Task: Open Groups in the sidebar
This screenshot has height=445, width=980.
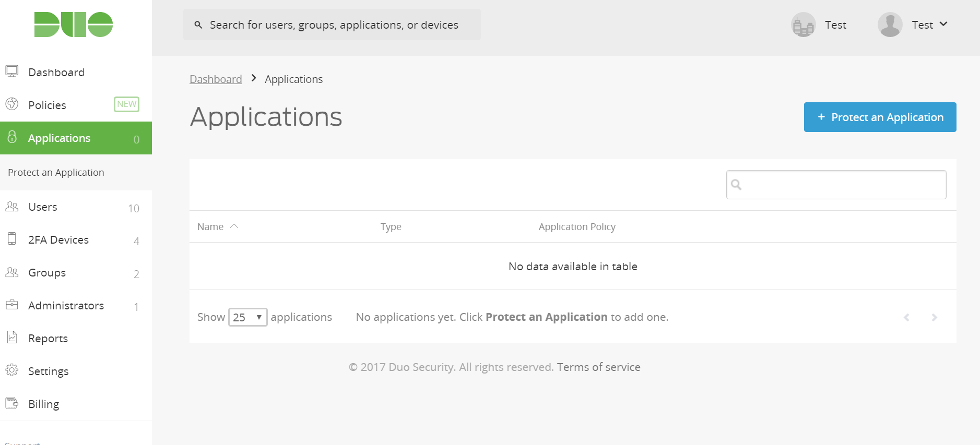Action: (x=47, y=273)
